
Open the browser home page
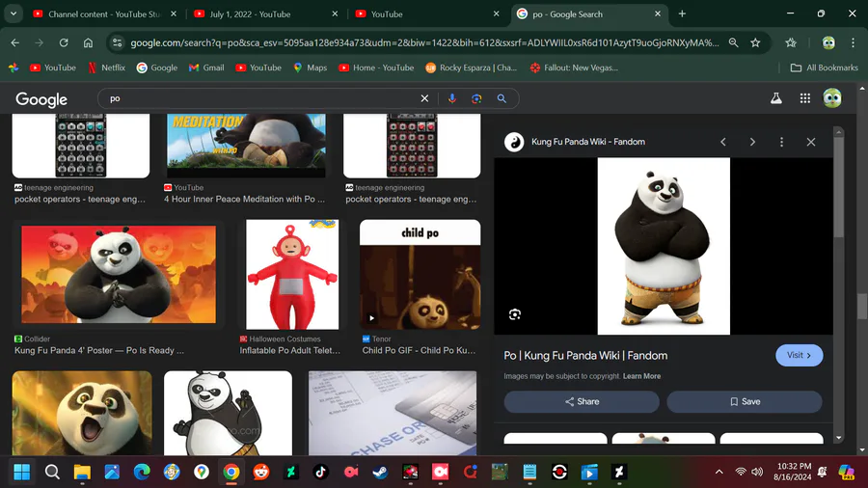point(88,42)
